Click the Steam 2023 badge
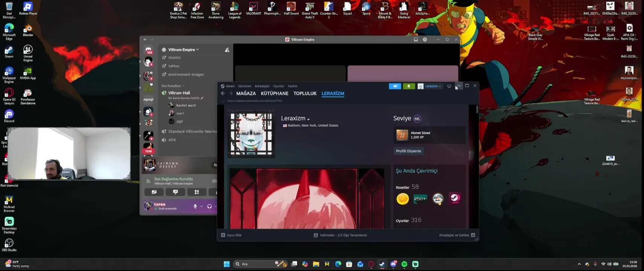Viewport: 644px width, 271px height. [x=455, y=198]
